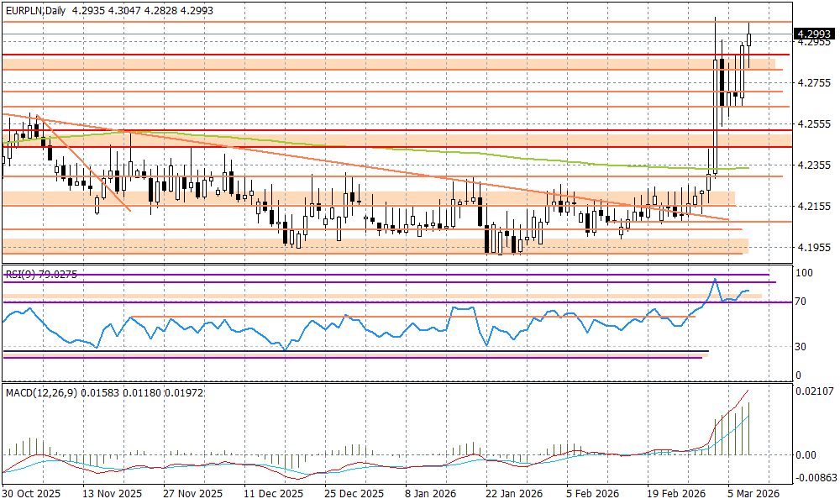Click the 5 Mar 2026 date label
The image size is (840, 504).
(x=752, y=494)
